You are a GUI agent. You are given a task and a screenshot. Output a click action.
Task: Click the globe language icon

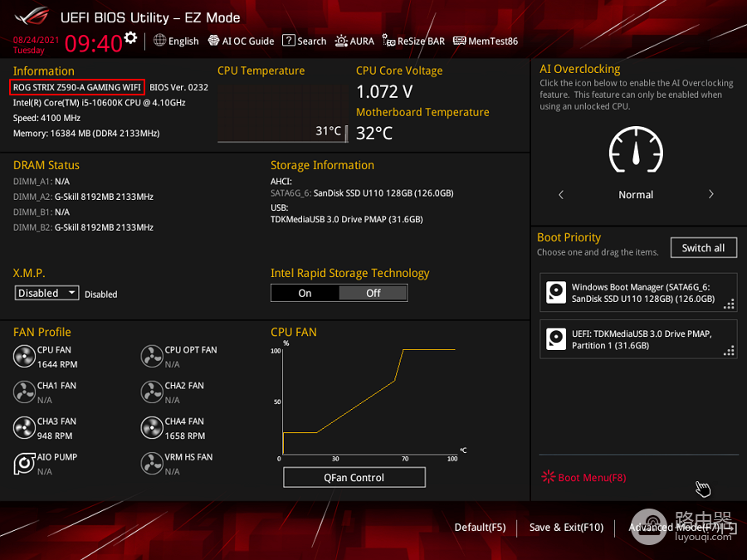click(159, 41)
